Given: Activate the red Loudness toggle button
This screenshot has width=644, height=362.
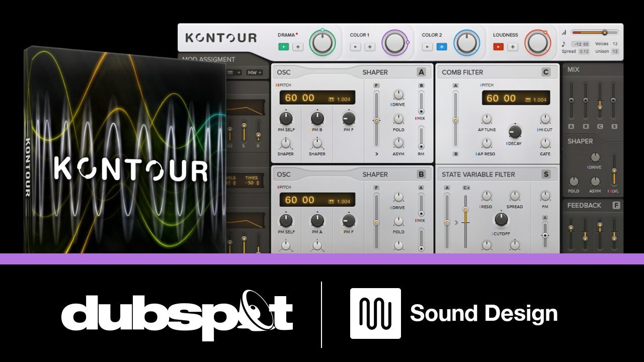Looking at the screenshot, I should click(498, 46).
